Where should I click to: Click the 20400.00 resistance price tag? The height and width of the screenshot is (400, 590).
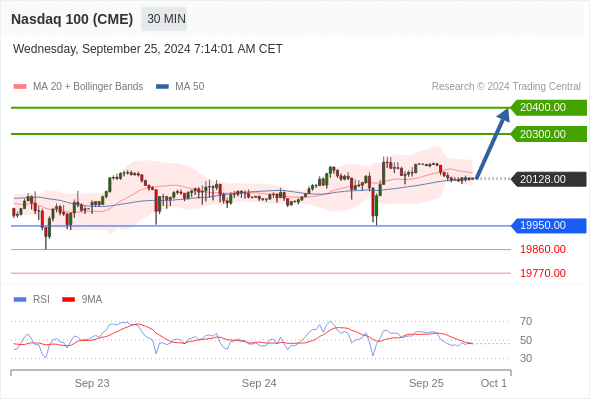click(549, 108)
